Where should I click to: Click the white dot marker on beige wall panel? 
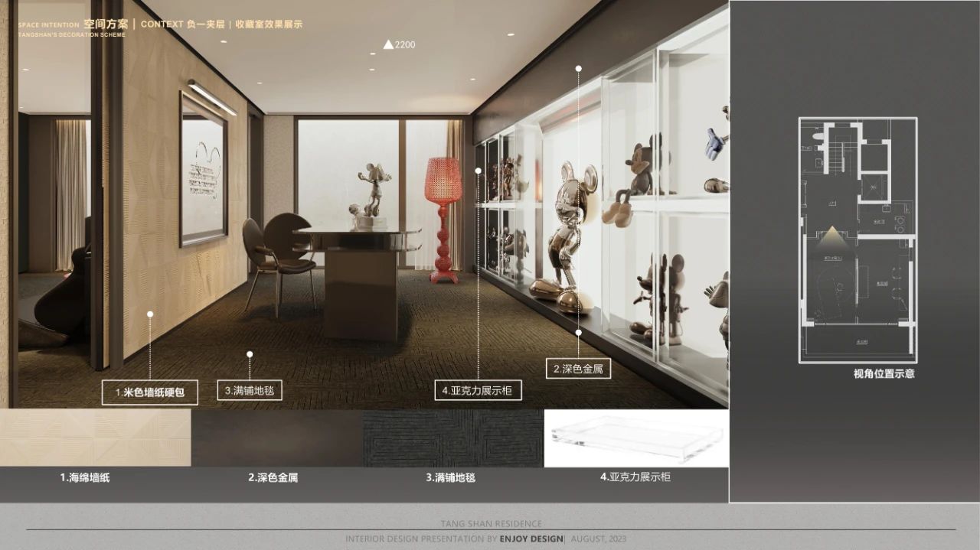[150, 314]
